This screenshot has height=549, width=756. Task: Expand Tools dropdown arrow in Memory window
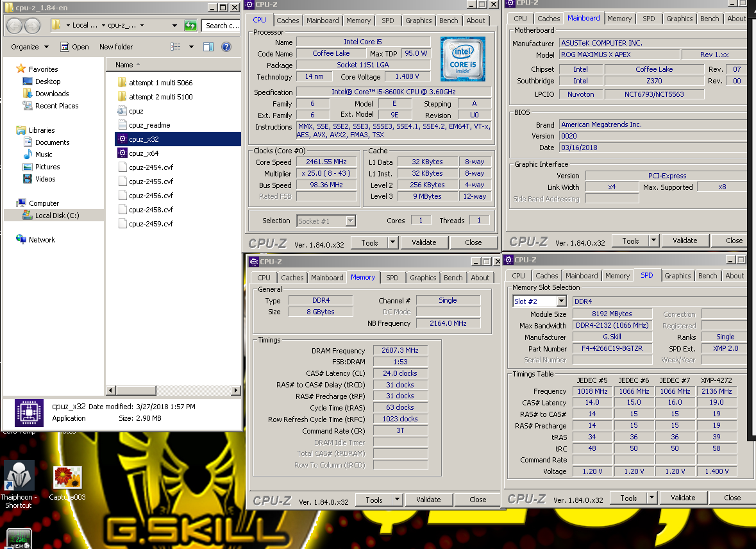pos(398,500)
